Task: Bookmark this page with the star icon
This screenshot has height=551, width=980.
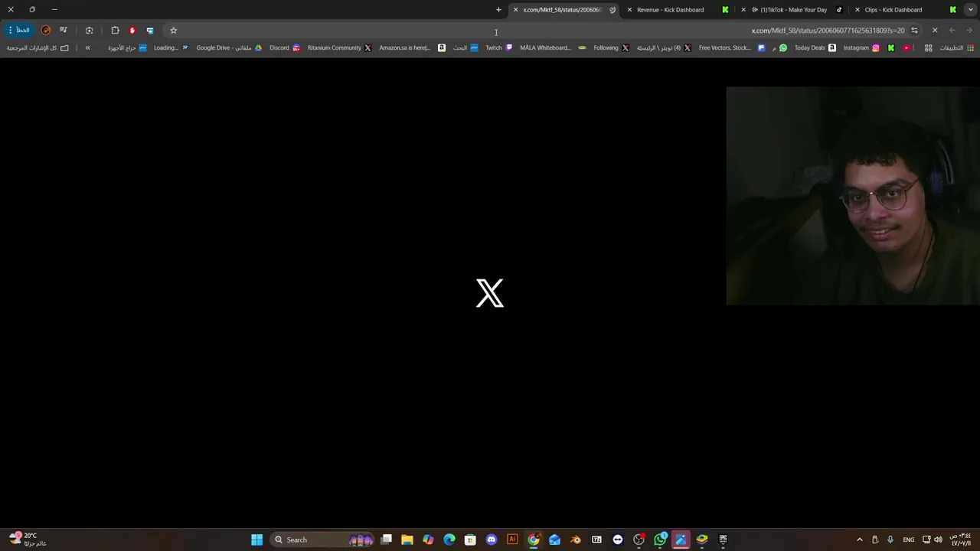Action: (x=174, y=31)
